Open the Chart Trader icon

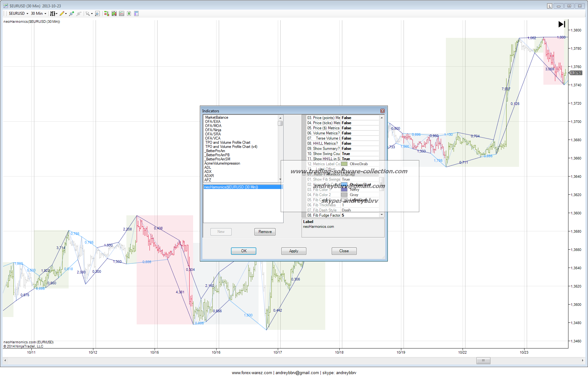106,13
